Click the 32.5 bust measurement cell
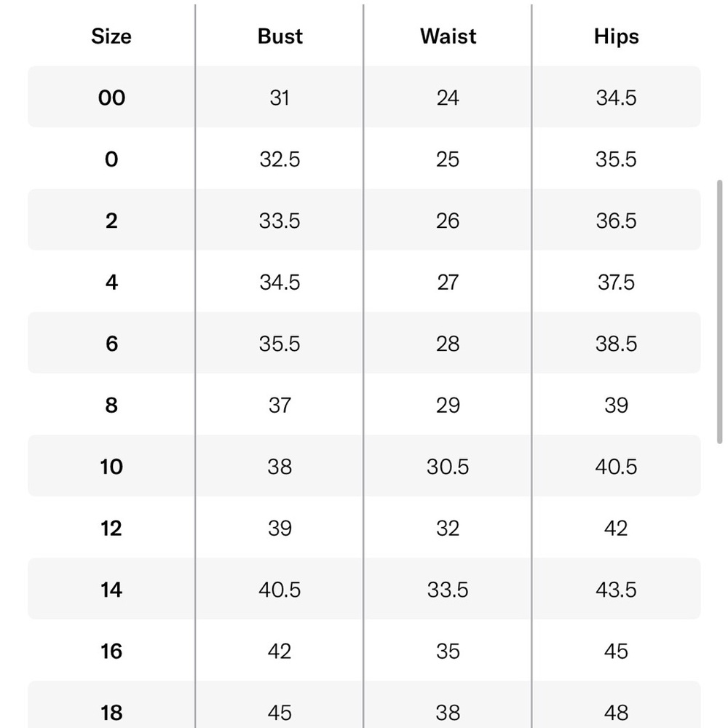Image resolution: width=728 pixels, height=728 pixels. coord(280,159)
